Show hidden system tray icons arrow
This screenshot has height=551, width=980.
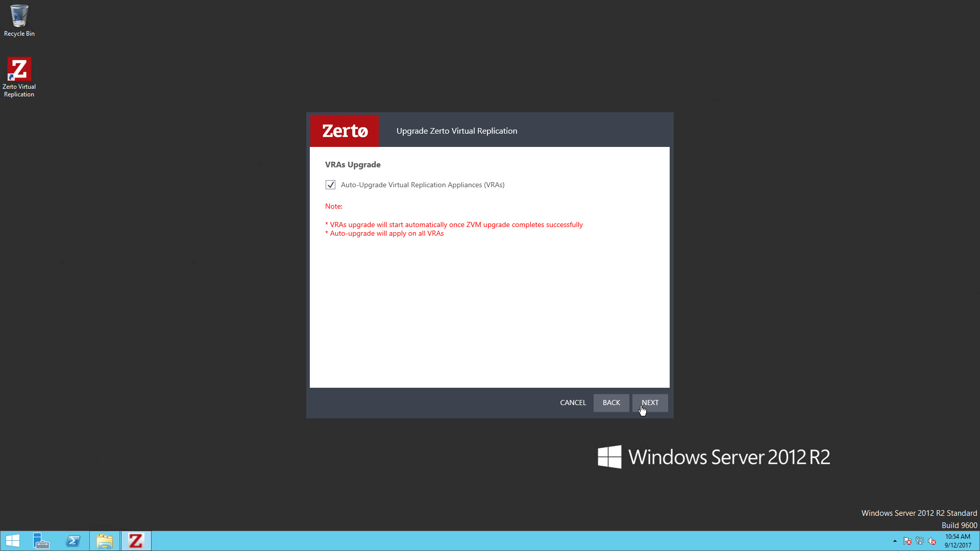click(895, 541)
